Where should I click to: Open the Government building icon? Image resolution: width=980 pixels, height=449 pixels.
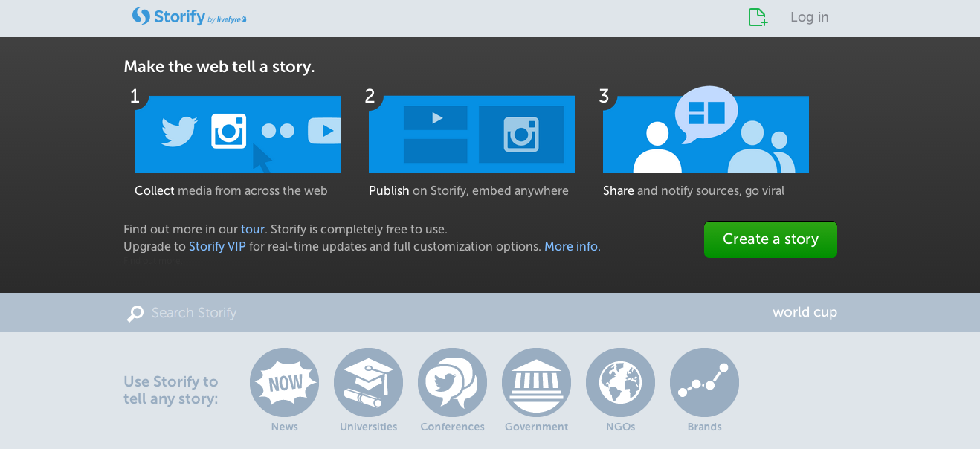[536, 382]
